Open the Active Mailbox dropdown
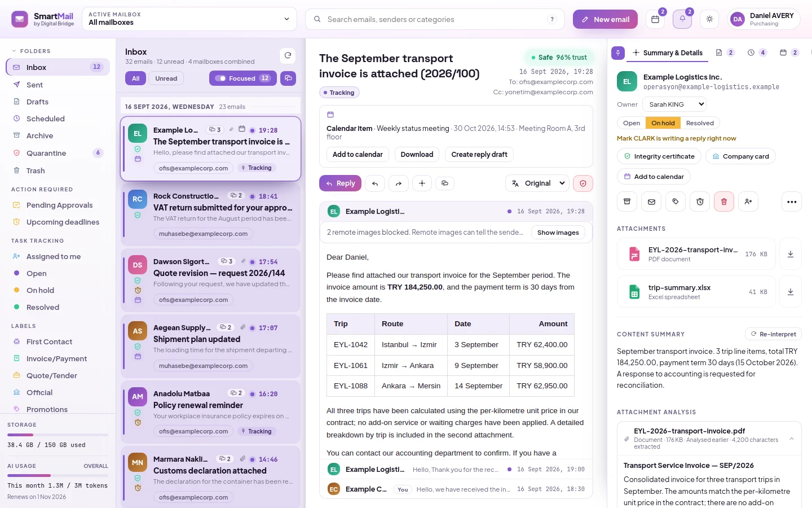Screen dimensions: 812x508 [189, 19]
